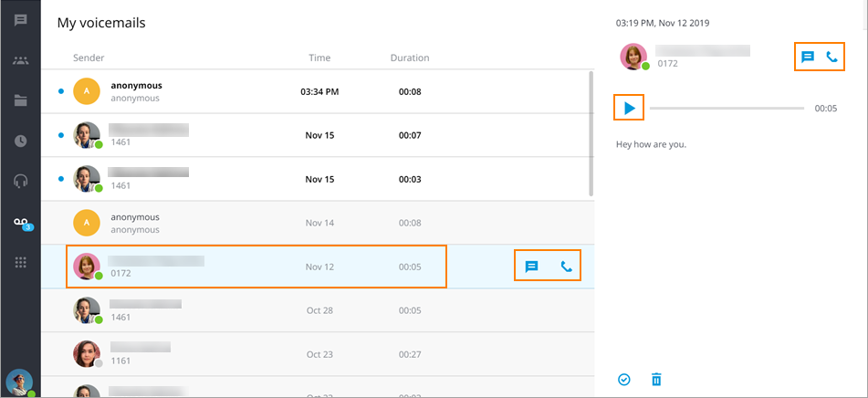Click the Time column header
The image size is (868, 398).
click(319, 58)
